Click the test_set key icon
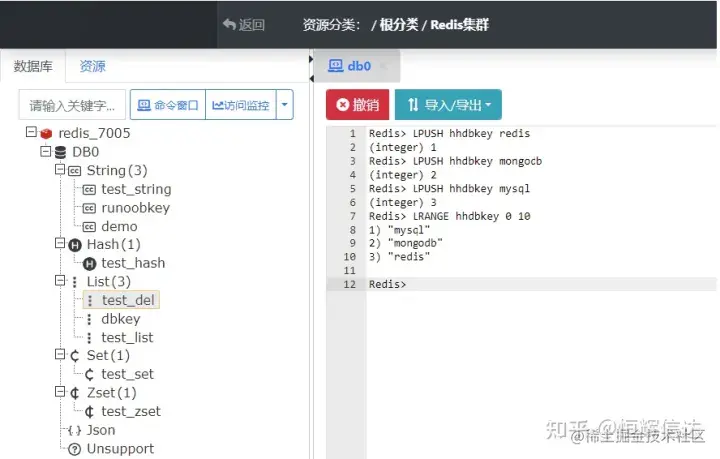 tap(90, 375)
